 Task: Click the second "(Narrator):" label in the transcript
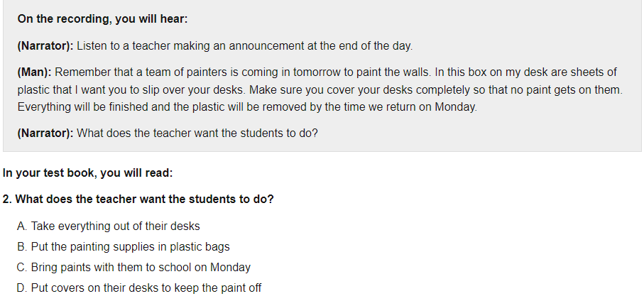pyautogui.click(x=45, y=133)
